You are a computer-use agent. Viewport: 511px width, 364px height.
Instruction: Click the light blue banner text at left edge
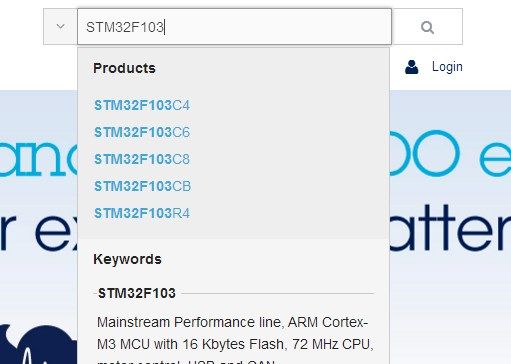pyautogui.click(x=39, y=158)
